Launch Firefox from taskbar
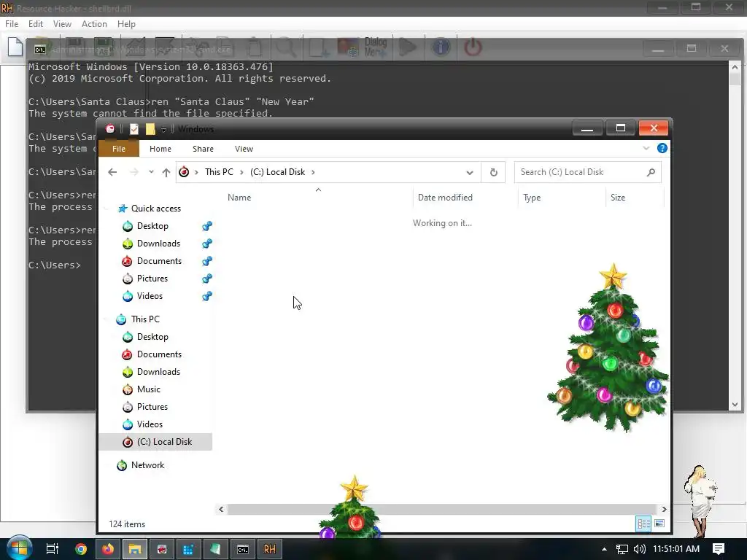747x560 pixels. click(x=108, y=549)
